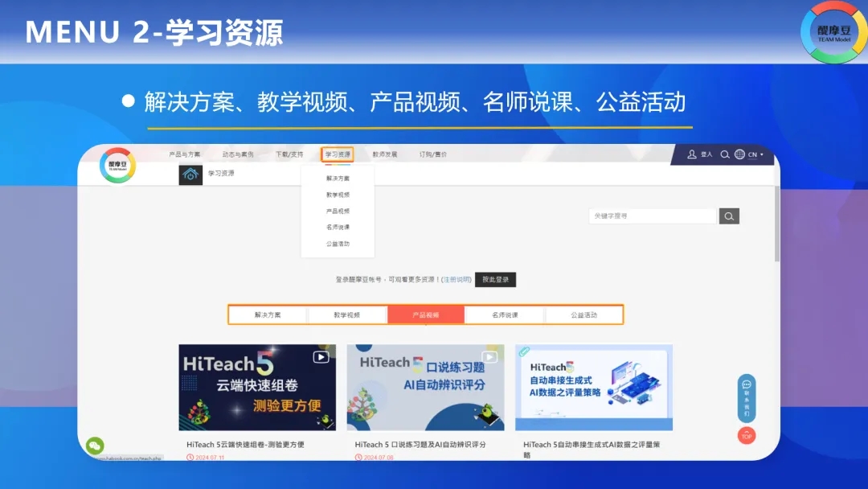Image resolution: width=868 pixels, height=489 pixels.
Task: Click the dark search button beside keyword field
Action: [x=729, y=216]
